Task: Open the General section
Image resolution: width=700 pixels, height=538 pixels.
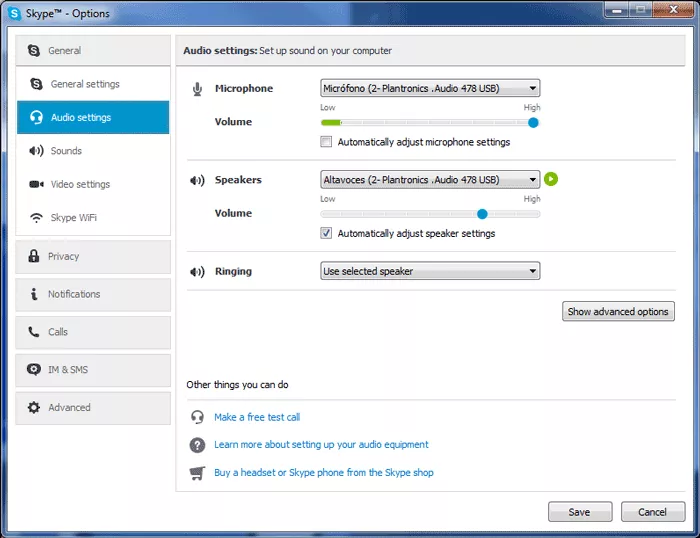Action: click(93, 50)
